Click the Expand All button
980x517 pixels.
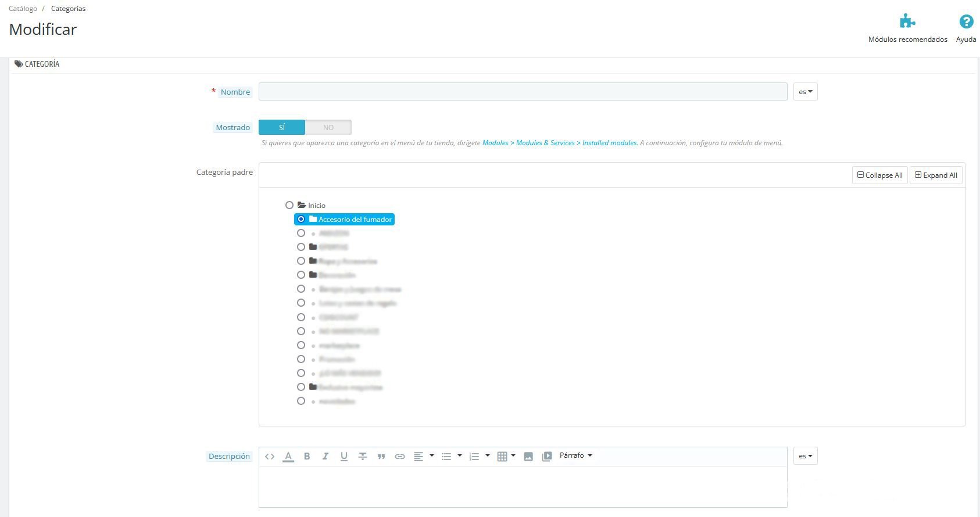coord(936,175)
